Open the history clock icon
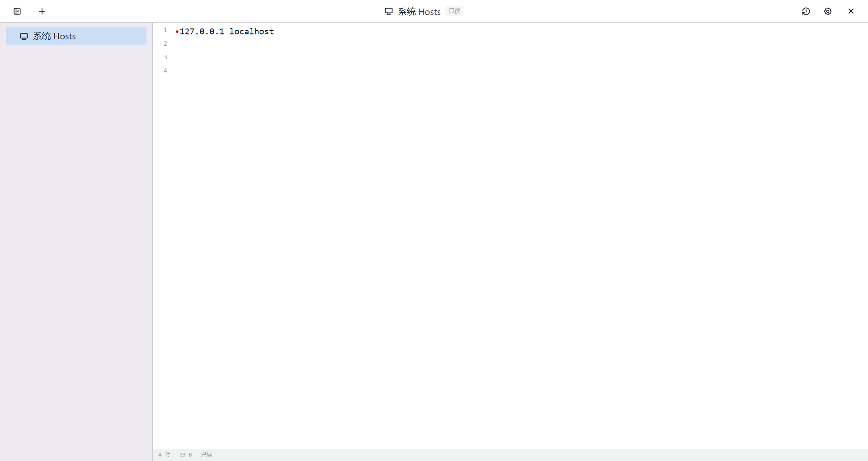This screenshot has width=868, height=461. pos(806,11)
